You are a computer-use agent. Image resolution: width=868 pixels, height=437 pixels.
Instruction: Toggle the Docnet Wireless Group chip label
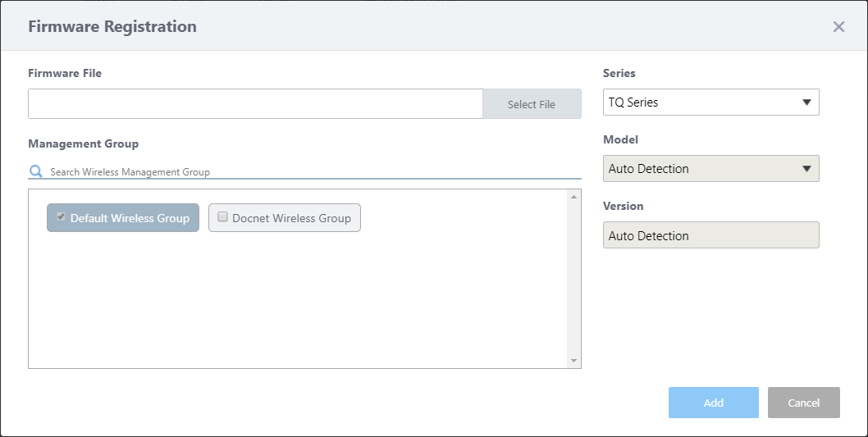pos(291,218)
